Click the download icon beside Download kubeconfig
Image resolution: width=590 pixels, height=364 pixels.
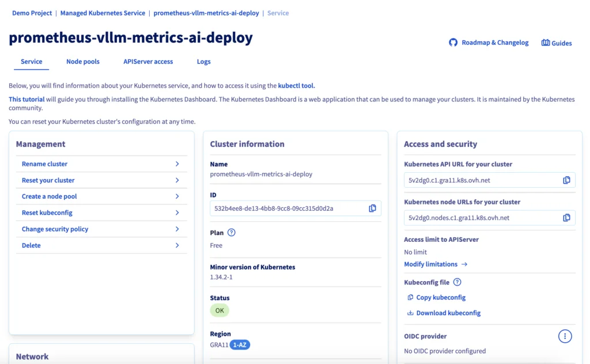(410, 313)
